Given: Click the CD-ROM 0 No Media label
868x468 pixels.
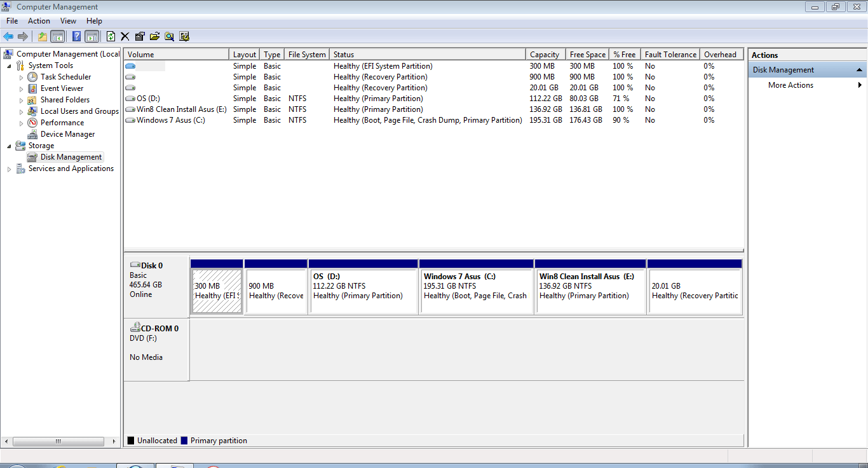Looking at the screenshot, I should [146, 357].
